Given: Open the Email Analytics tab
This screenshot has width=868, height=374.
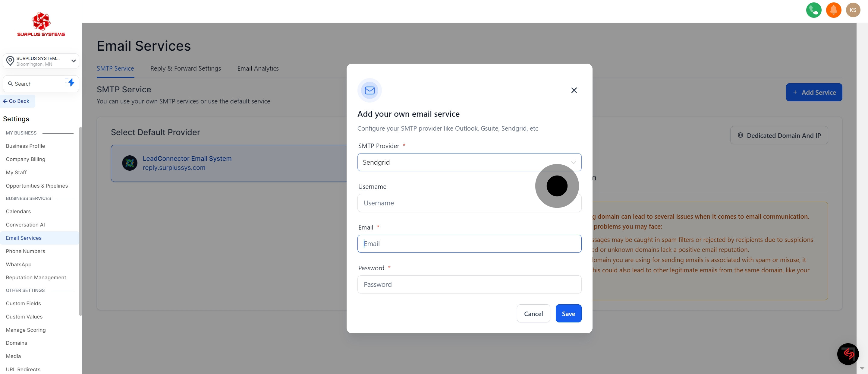Looking at the screenshot, I should coord(258,68).
